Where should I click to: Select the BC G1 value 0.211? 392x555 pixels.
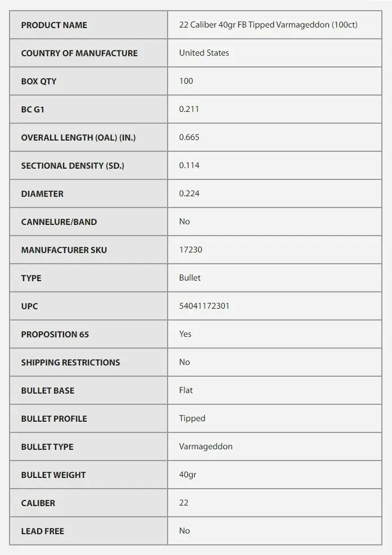pyautogui.click(x=189, y=109)
